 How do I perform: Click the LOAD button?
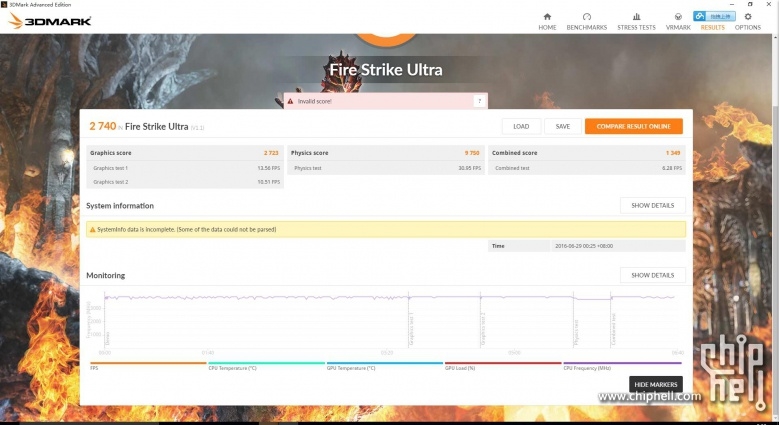(x=521, y=126)
